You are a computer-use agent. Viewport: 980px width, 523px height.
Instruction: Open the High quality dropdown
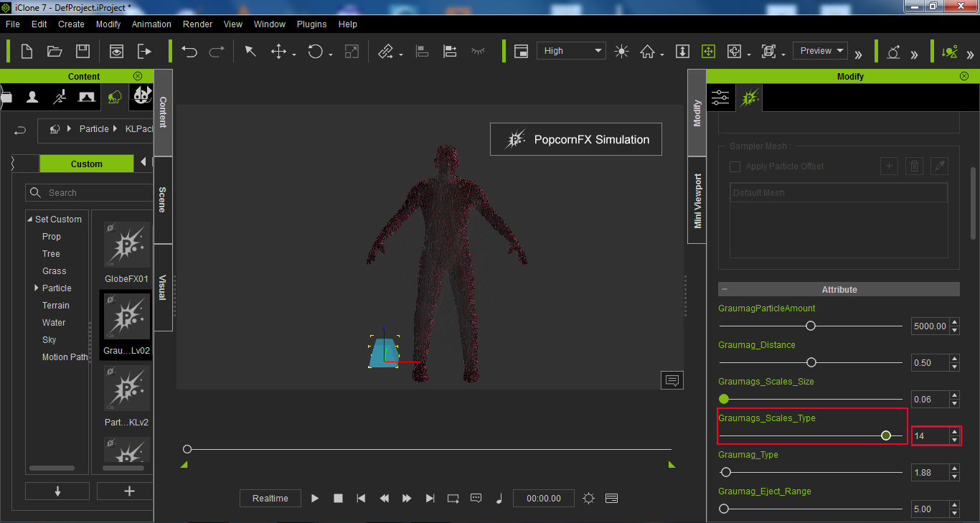(571, 51)
